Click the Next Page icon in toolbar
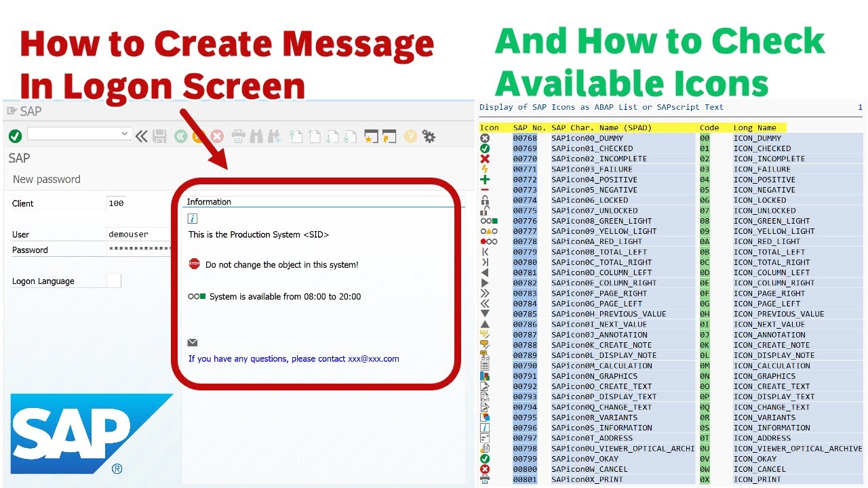Viewport: 868px width, 488px height. pyautogui.click(x=331, y=136)
